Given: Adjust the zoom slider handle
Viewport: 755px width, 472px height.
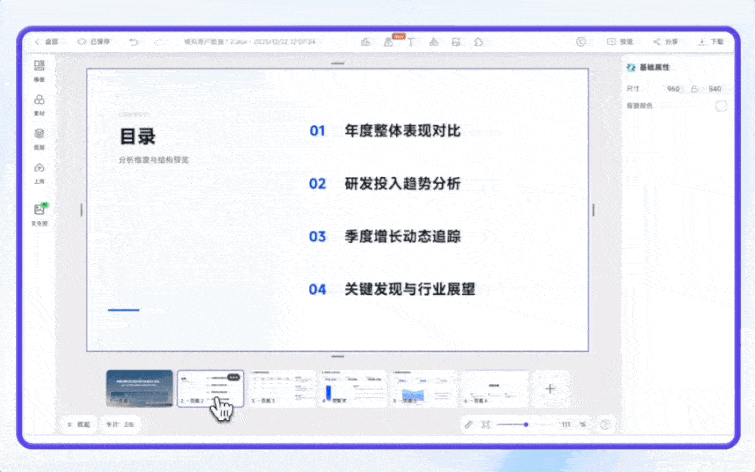Looking at the screenshot, I should [x=526, y=424].
